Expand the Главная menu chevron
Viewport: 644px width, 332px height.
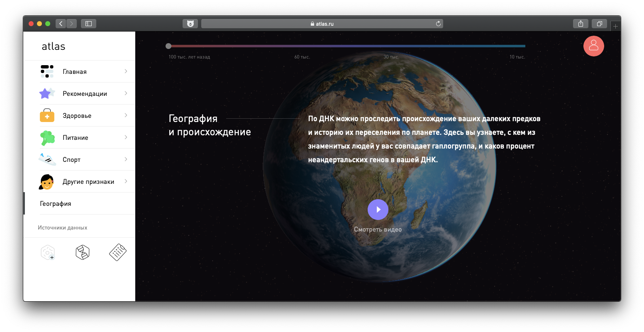coord(126,71)
